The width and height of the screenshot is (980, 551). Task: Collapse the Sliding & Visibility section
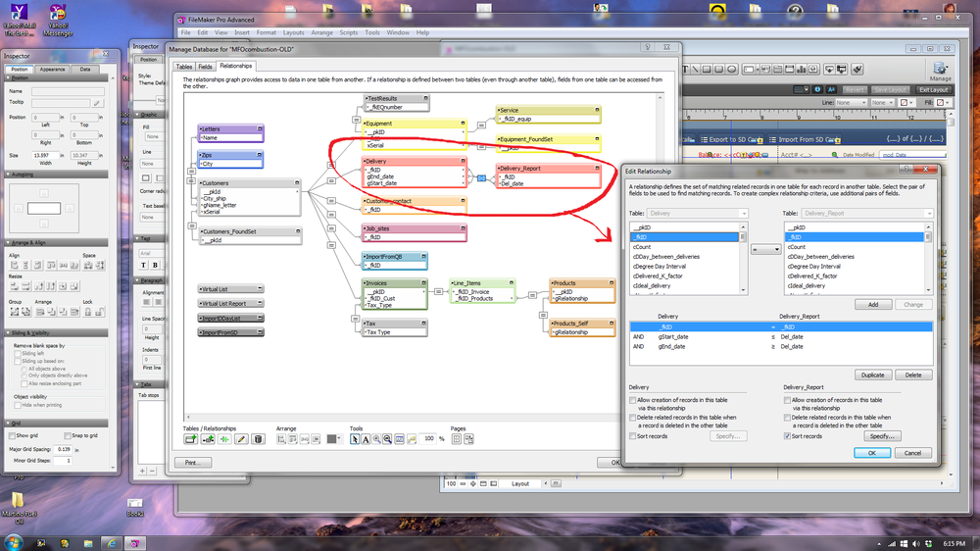[x=10, y=333]
